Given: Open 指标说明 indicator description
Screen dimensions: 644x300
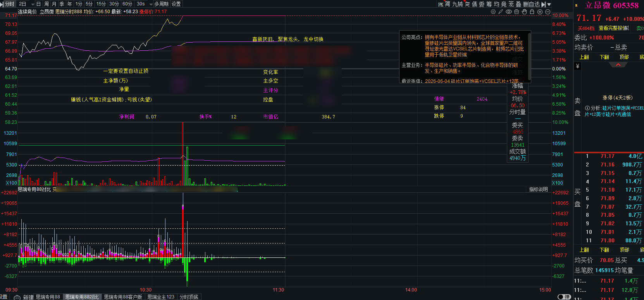Looking at the screenshot, I should [539, 189].
